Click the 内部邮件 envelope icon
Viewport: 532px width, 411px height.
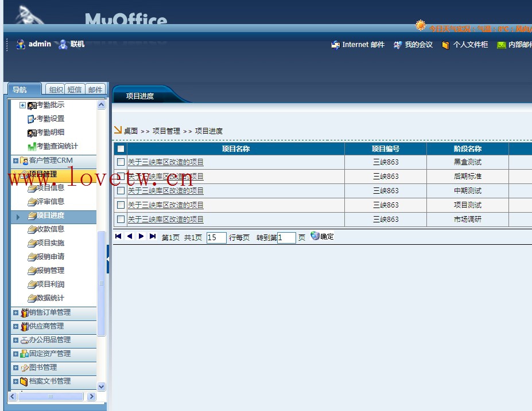(x=501, y=45)
